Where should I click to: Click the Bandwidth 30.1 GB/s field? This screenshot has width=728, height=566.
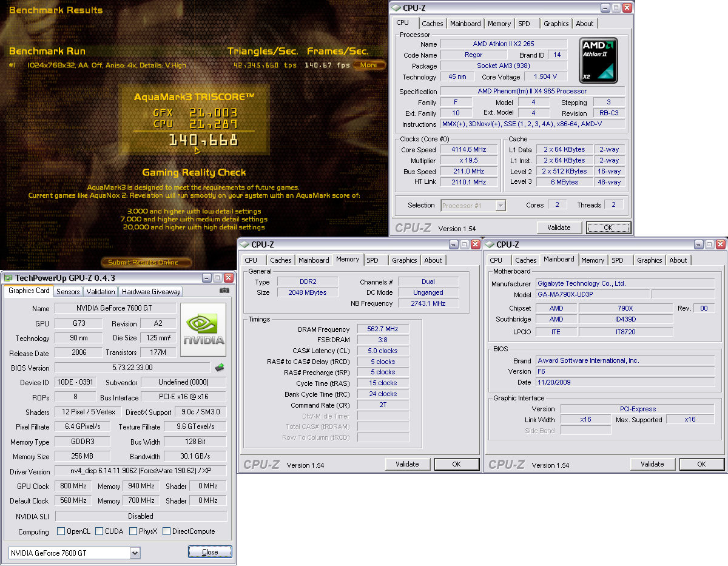[195, 456]
